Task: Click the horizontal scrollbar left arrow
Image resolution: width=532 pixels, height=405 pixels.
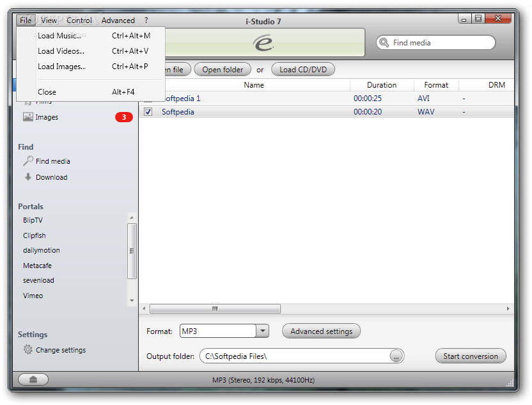Action: click(145, 308)
